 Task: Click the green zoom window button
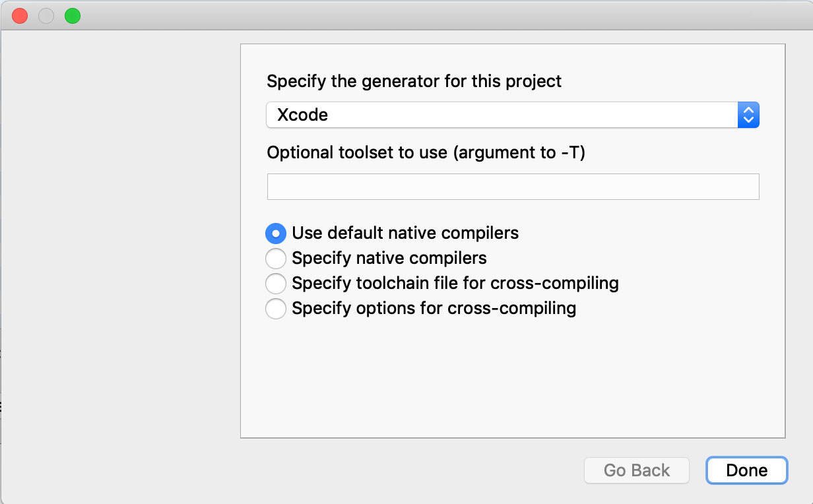(73, 16)
